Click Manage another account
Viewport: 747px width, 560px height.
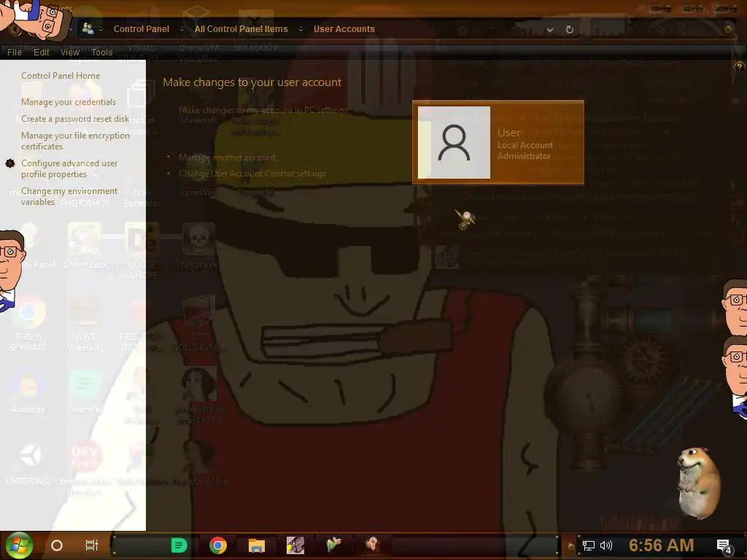(x=228, y=157)
